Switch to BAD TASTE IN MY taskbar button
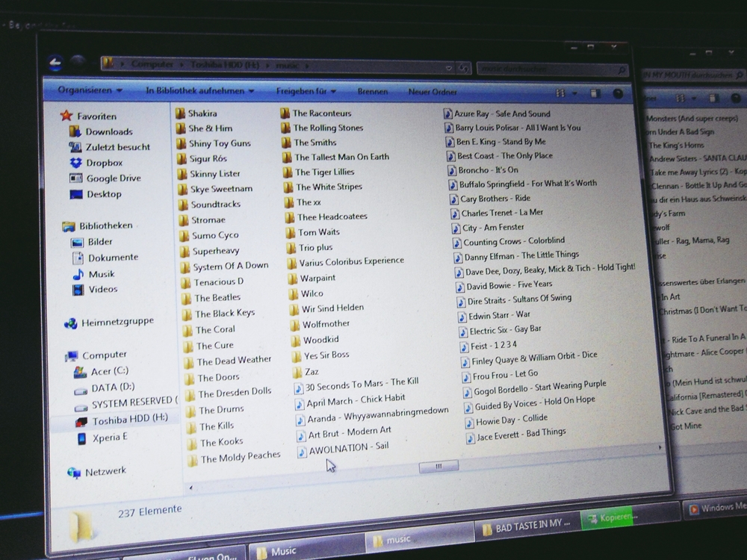 (x=527, y=526)
